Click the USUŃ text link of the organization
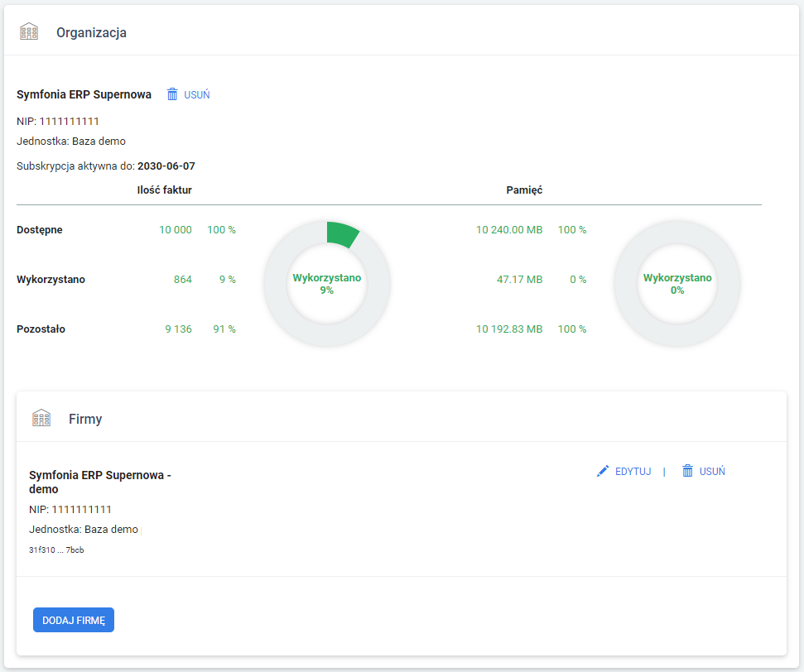The height and width of the screenshot is (672, 804). [197, 94]
